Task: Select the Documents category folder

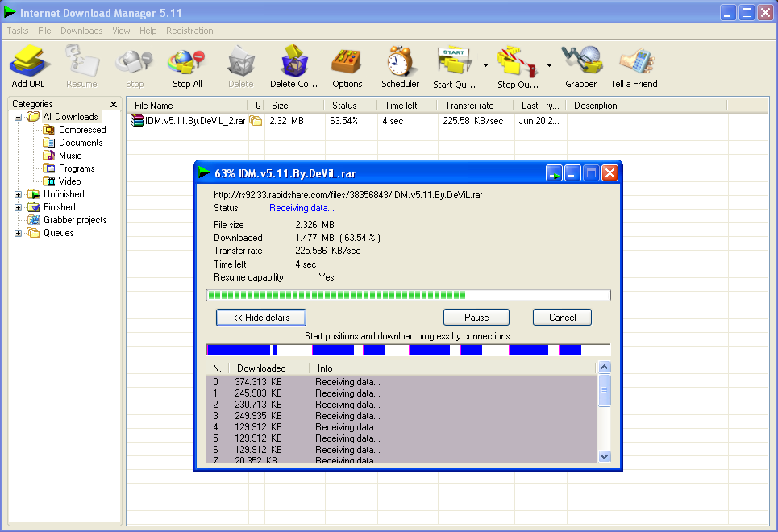Action: click(x=73, y=143)
